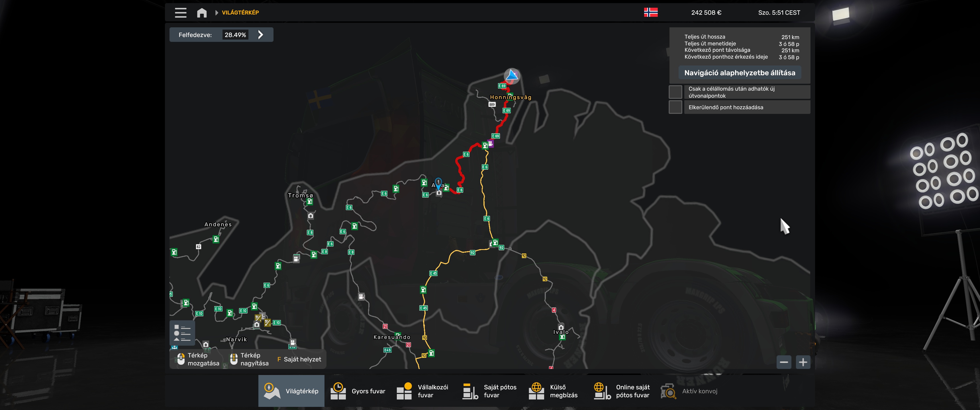980x410 pixels.
Task: Toggle Elkerülendő pont hozzáadása checkbox
Action: click(675, 107)
